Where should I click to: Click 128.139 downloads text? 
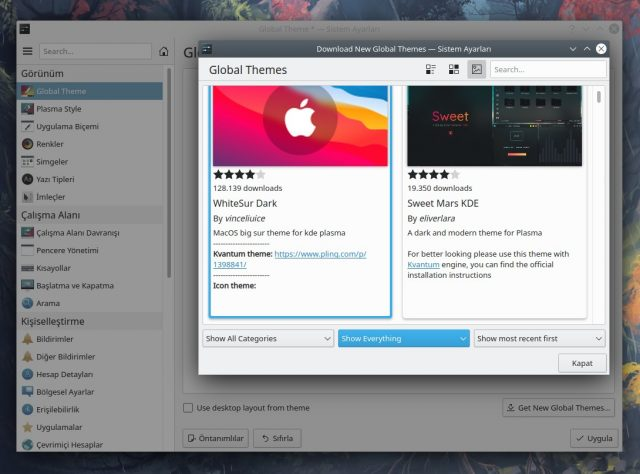pos(247,188)
